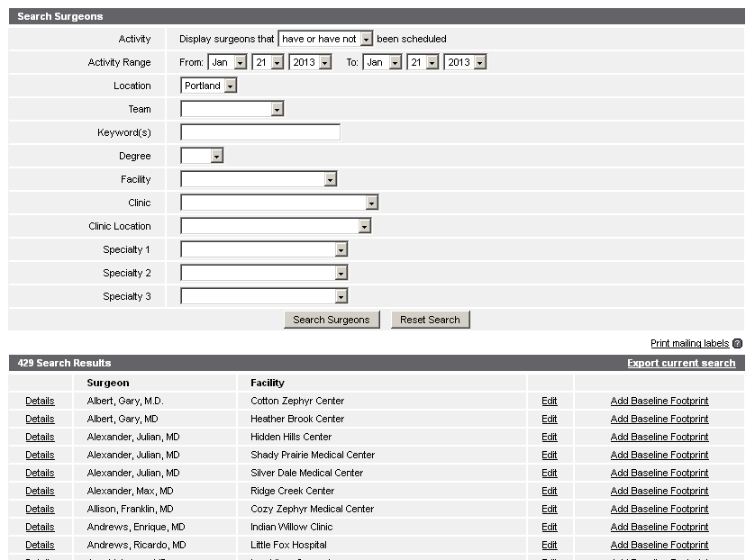Add Baseline Footprint for Silver Dale Medical Center
This screenshot has width=755, height=560.
click(x=659, y=473)
